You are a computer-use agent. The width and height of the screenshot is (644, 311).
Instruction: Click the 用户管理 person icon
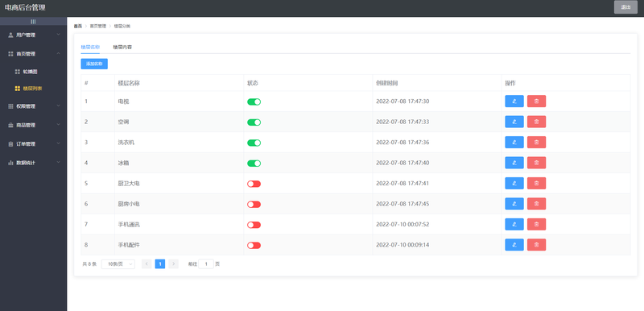(x=10, y=35)
